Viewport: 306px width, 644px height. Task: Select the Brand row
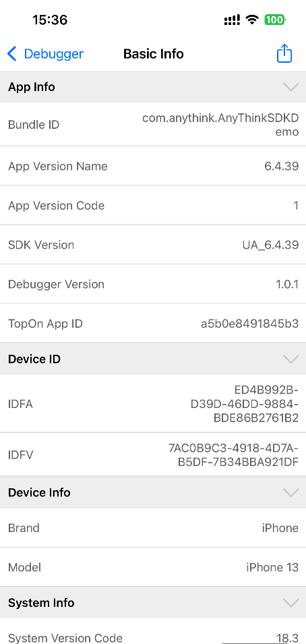point(153,528)
